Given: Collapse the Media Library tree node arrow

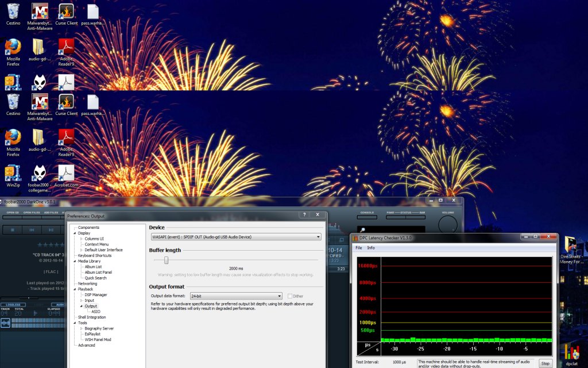Looking at the screenshot, I should (x=75, y=262).
